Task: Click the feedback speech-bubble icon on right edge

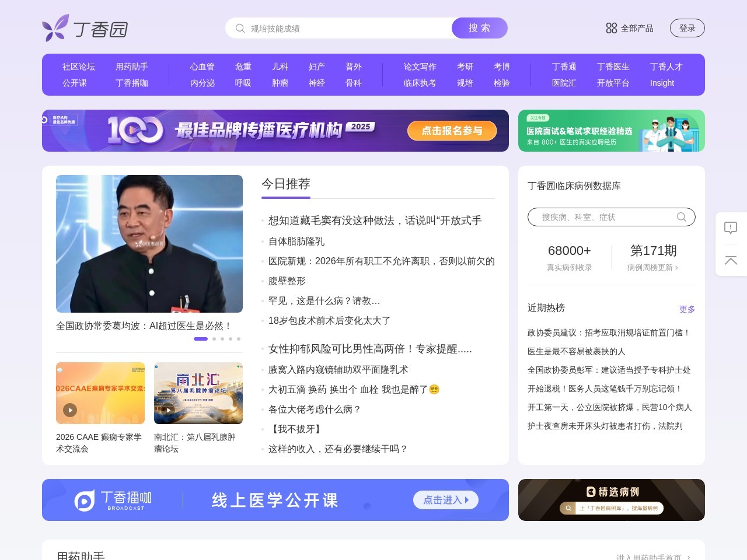Action: (731, 228)
